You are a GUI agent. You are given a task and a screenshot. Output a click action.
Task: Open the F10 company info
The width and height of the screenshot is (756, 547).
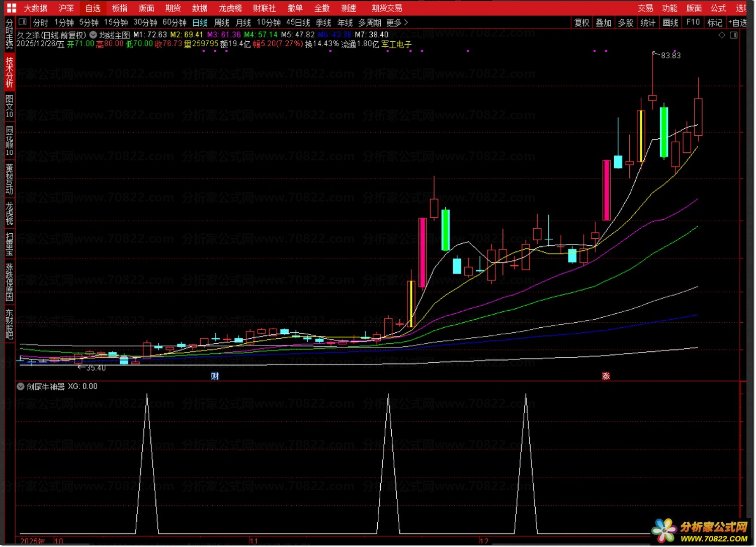(693, 23)
